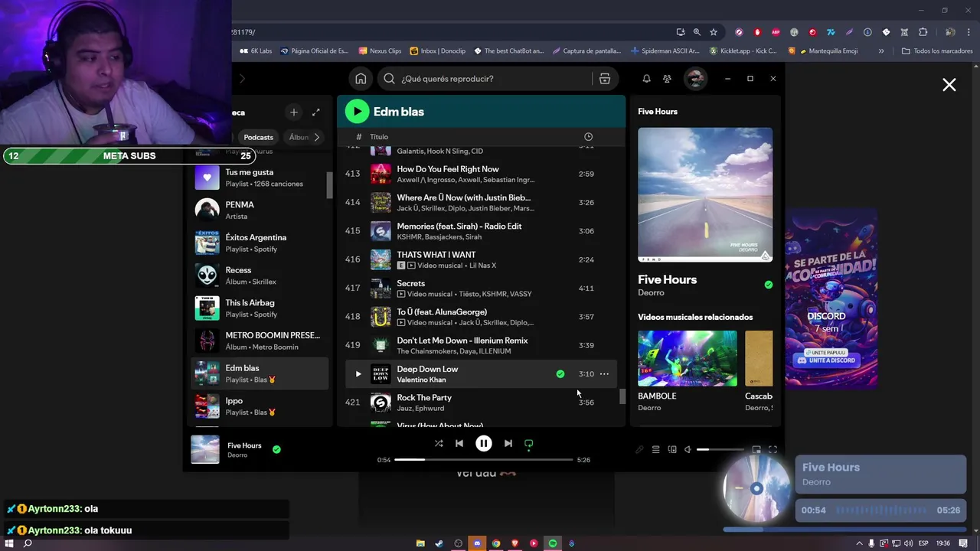The height and width of the screenshot is (551, 980).
Task: Select track Secrets by Tiësto
Action: click(481, 289)
